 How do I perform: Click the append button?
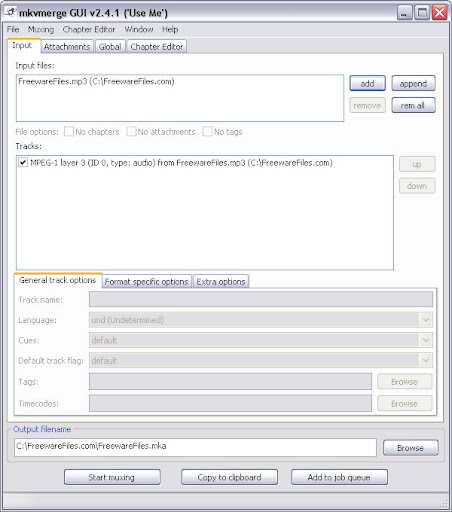(413, 83)
